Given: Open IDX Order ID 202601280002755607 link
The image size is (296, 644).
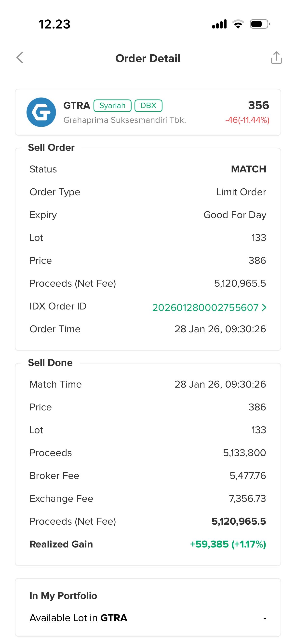Looking at the screenshot, I should click(x=205, y=308).
